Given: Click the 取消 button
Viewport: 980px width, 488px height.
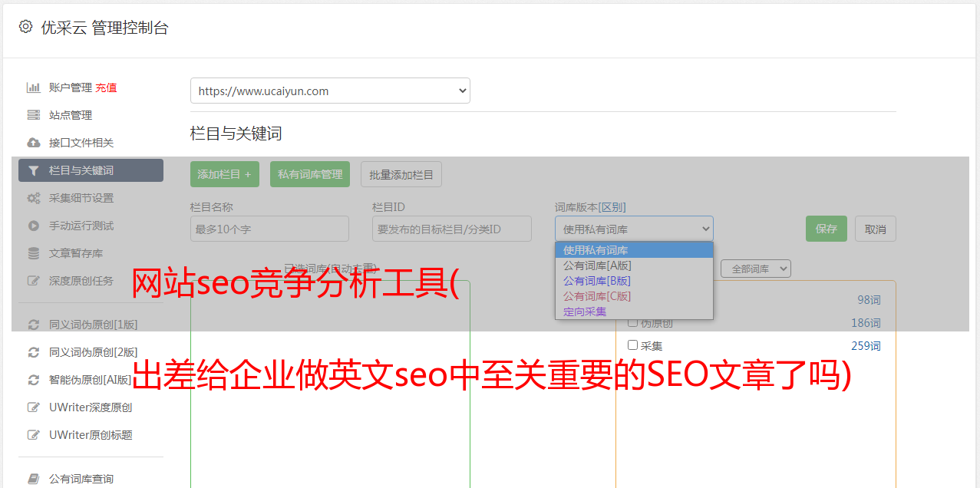Looking at the screenshot, I should 876,229.
